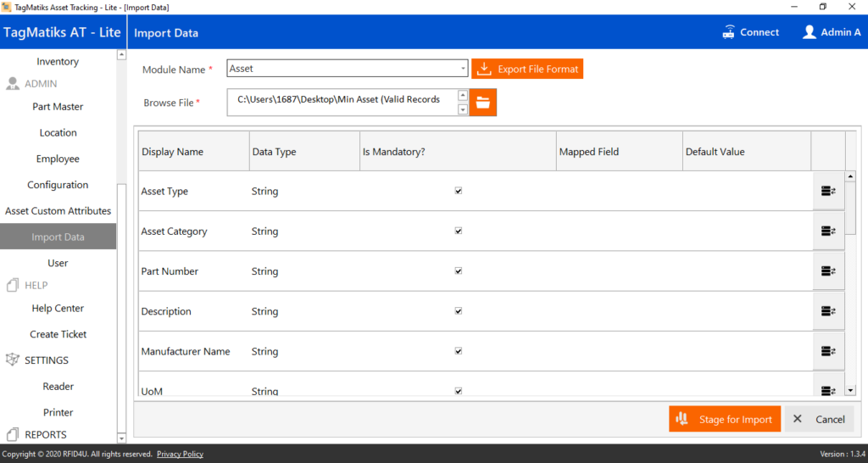Click the table scroll up arrow

point(851,176)
